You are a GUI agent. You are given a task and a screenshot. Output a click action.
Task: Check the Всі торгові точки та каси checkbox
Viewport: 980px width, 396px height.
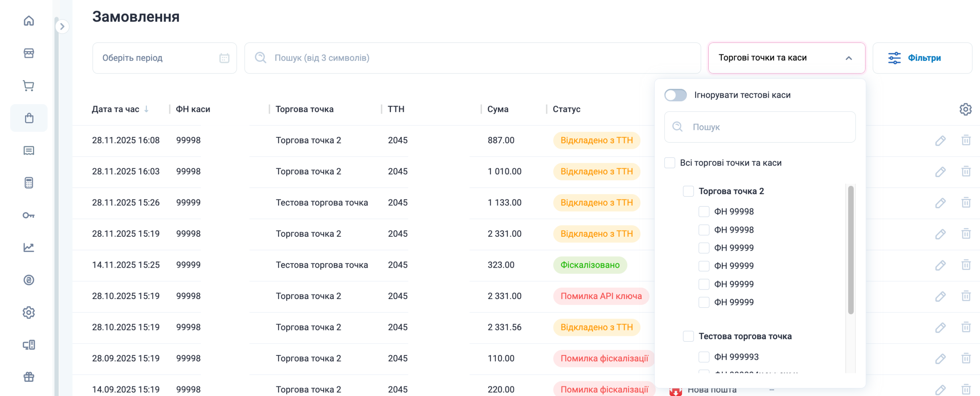coord(670,163)
